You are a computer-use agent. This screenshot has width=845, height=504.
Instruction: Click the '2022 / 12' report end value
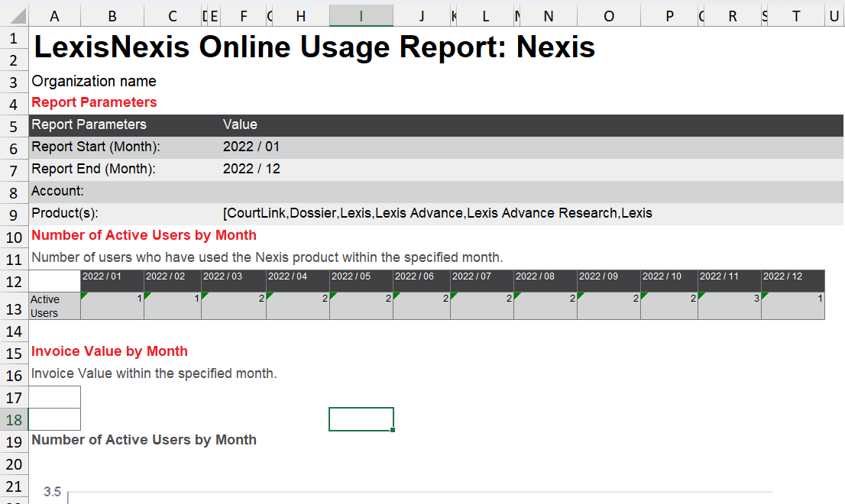coord(251,169)
